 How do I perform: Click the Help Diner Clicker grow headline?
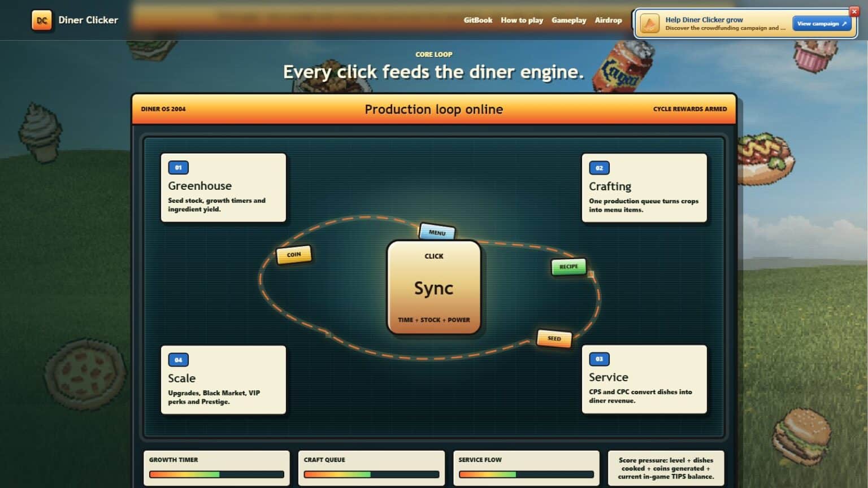pos(704,20)
